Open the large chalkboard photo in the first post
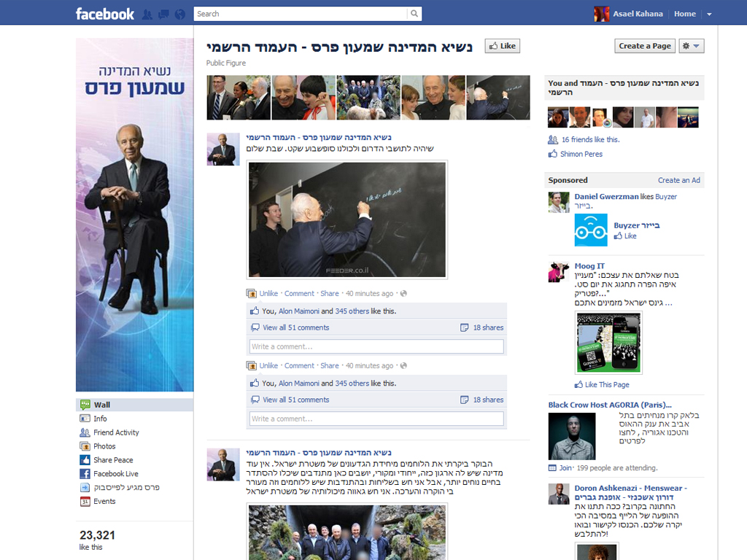Image resolution: width=747 pixels, height=560 pixels. [347, 219]
